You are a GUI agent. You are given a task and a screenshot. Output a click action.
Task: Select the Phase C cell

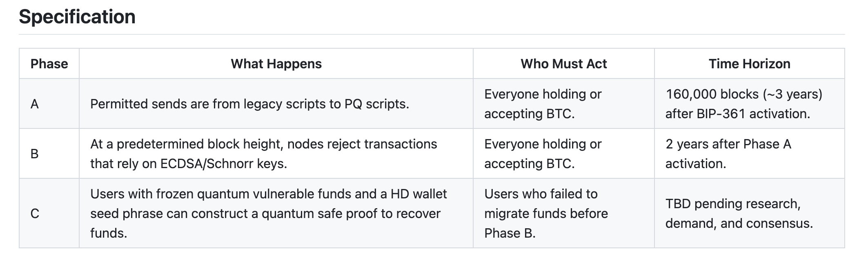click(x=35, y=214)
